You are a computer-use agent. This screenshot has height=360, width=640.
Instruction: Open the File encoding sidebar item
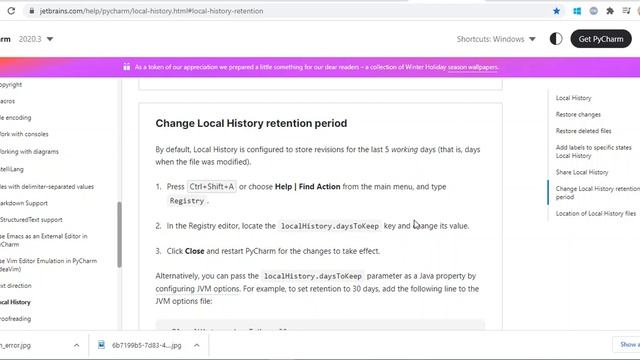16,118
